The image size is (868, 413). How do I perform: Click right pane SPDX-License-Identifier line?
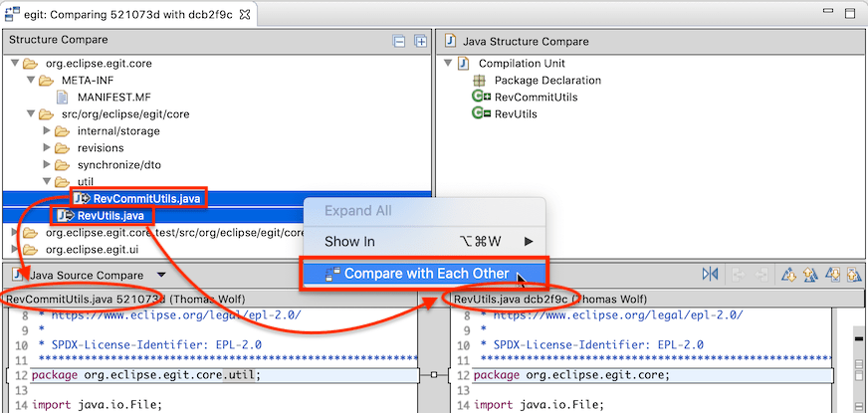592,345
